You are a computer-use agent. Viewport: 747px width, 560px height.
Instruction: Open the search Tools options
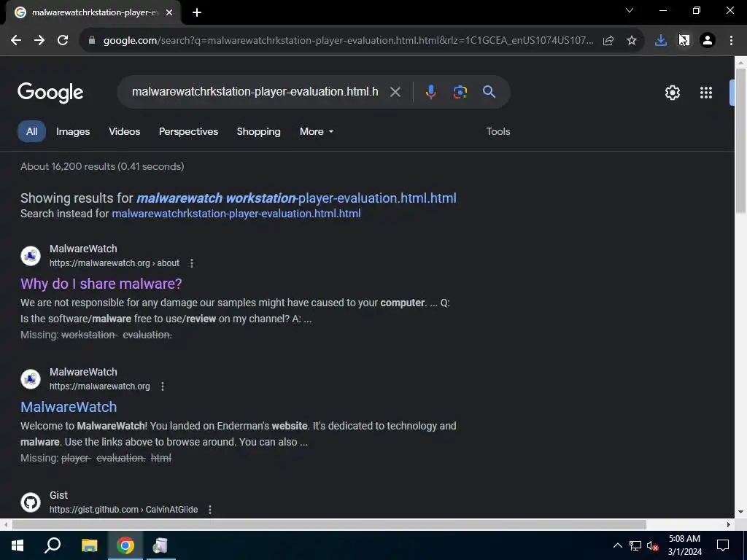[498, 131]
